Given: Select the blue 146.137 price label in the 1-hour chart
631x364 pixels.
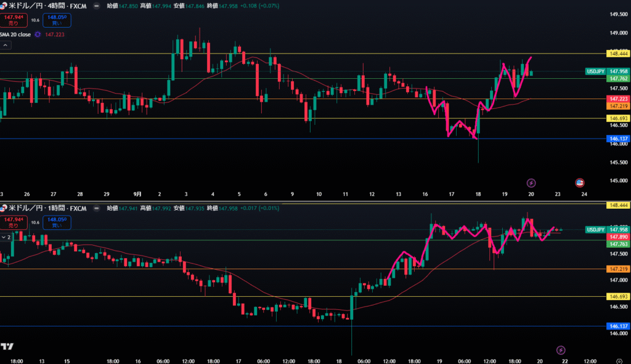Looking at the screenshot, I should coord(618,326).
